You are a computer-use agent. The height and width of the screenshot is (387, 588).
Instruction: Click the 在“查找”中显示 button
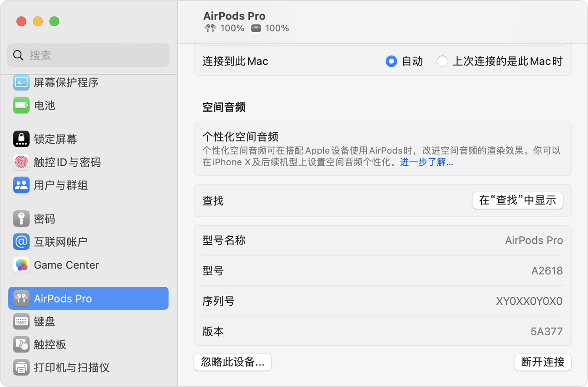coord(517,200)
